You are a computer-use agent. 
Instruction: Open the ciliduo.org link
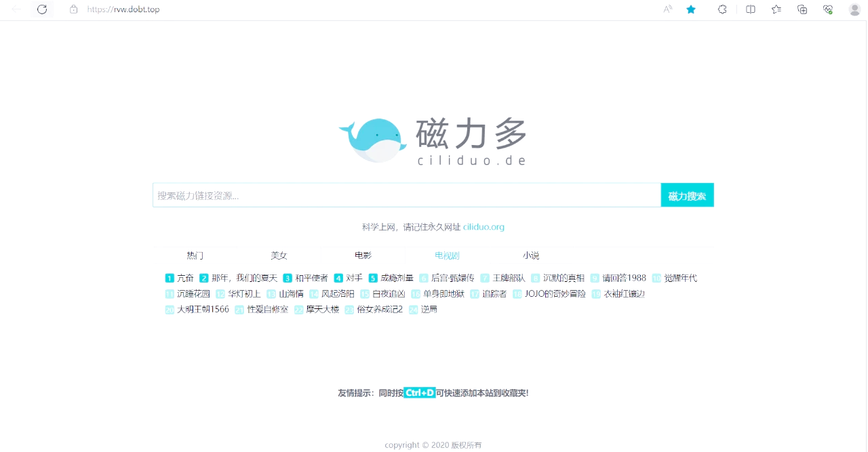[484, 227]
